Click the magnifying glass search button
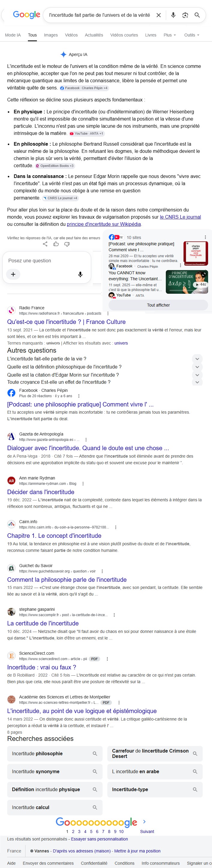212x868 pixels. coord(197,15)
